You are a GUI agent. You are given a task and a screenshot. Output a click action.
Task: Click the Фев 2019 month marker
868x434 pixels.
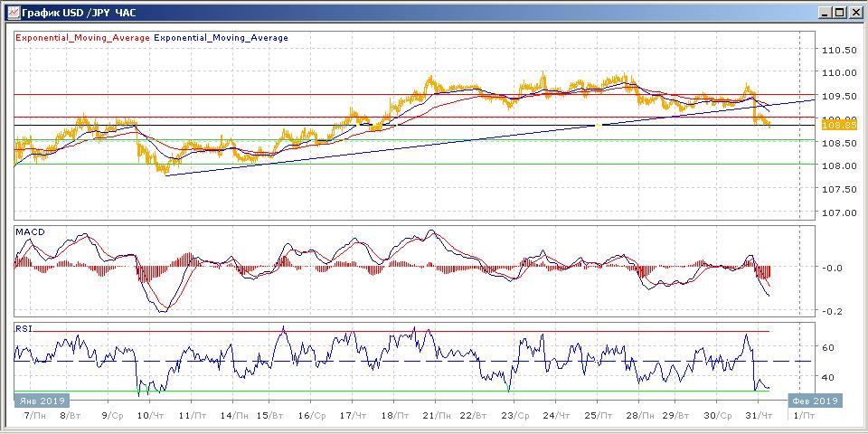[816, 401]
